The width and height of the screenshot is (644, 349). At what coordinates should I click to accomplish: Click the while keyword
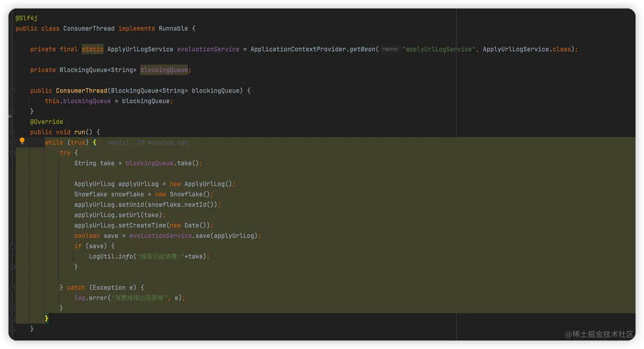coord(54,142)
